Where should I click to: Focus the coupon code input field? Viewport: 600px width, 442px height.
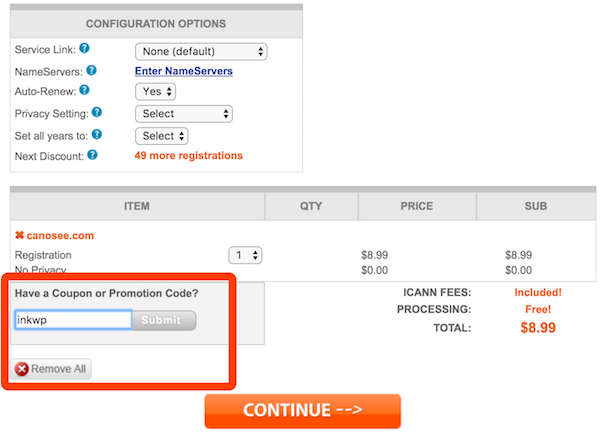73,320
